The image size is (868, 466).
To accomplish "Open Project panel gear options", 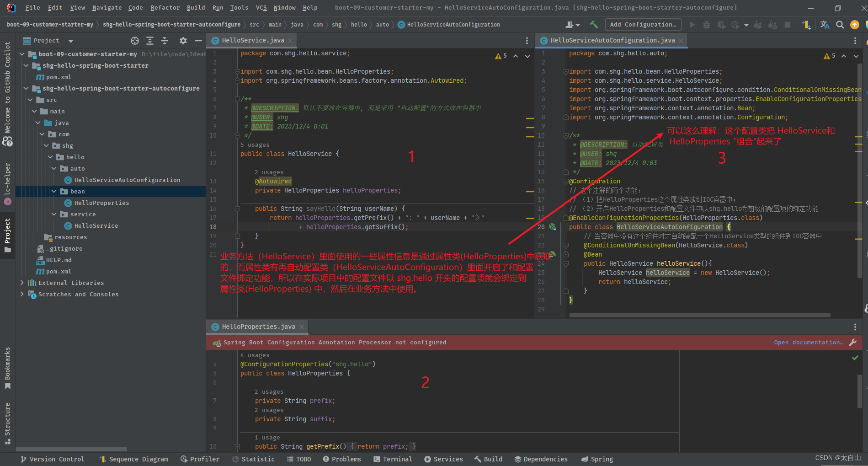I will 183,41.
